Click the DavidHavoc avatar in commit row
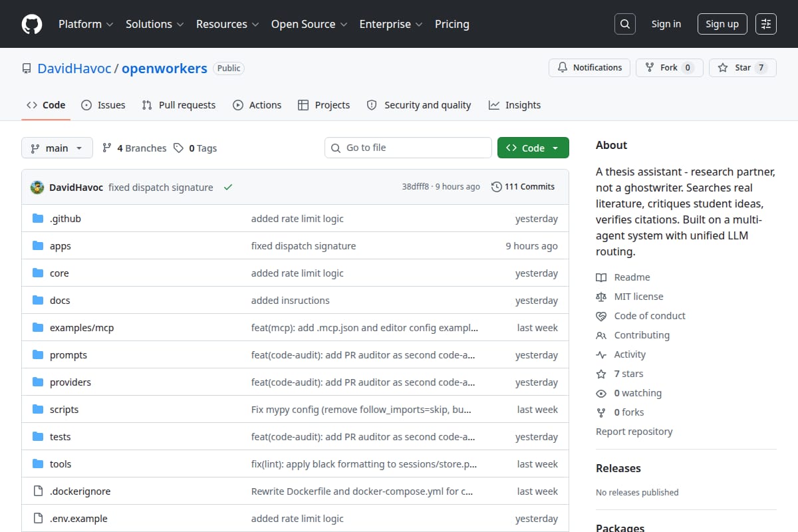 click(x=37, y=188)
